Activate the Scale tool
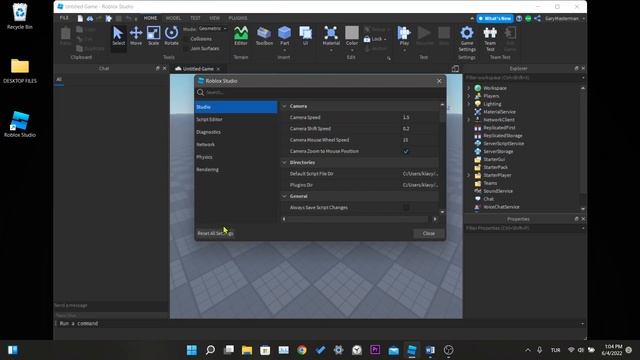This screenshot has height=360, width=640. pos(153,36)
